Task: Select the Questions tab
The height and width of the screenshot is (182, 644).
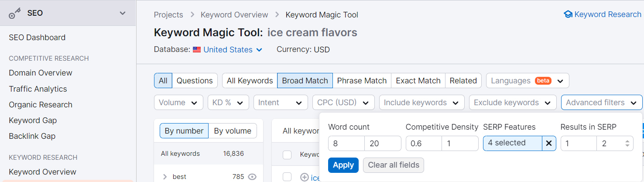Action: click(195, 81)
